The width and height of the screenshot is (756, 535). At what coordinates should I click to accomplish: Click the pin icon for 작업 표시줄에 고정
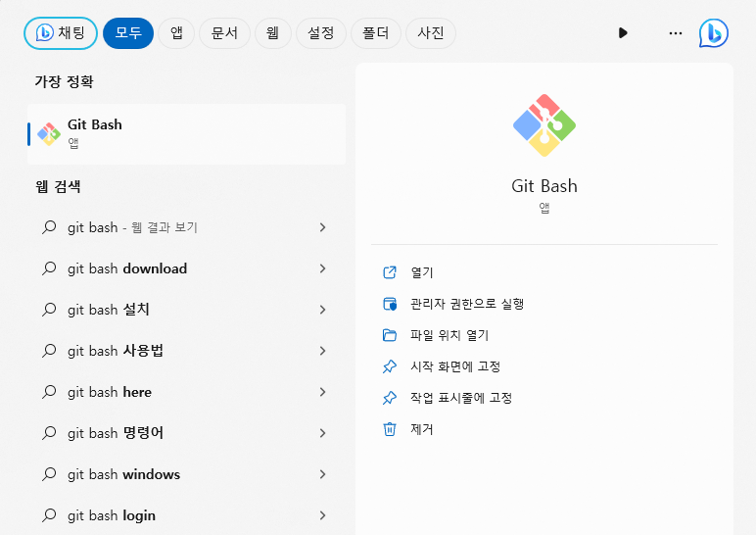point(390,398)
